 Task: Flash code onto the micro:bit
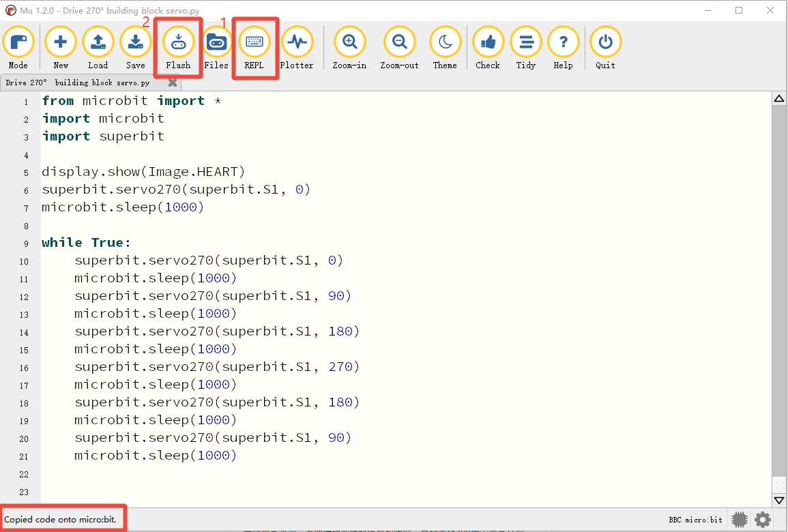178,48
